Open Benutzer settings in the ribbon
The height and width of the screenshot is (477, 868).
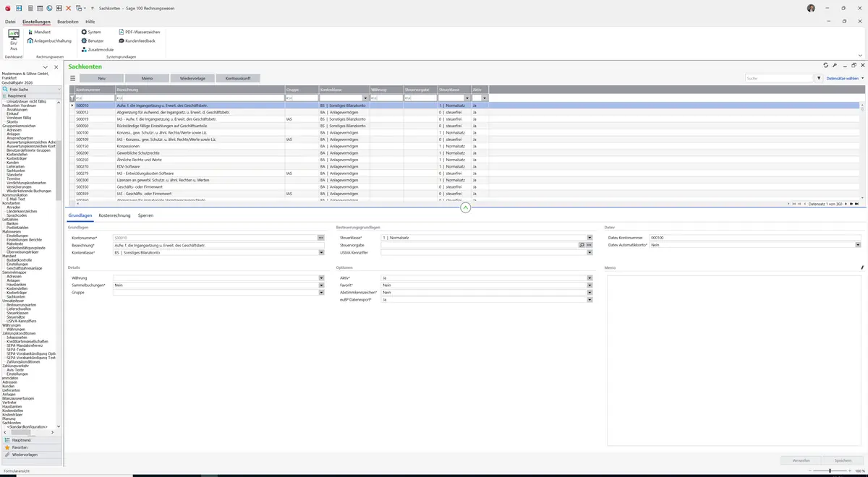pos(93,40)
